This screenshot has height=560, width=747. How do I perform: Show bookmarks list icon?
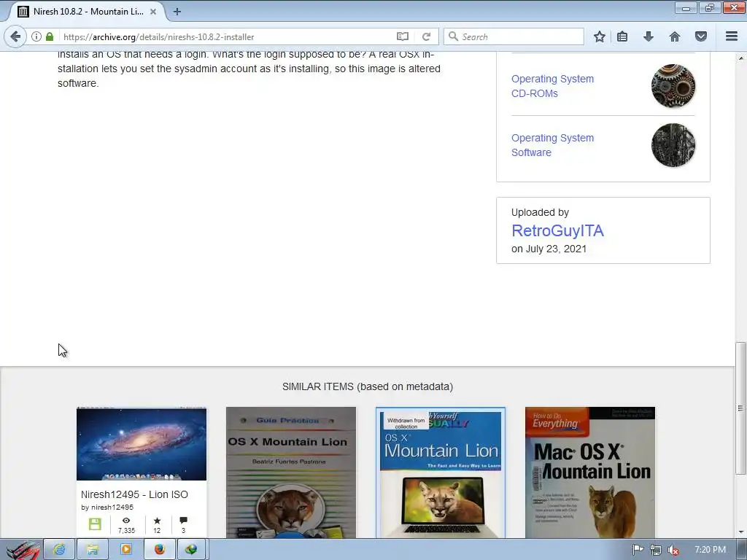tap(622, 36)
